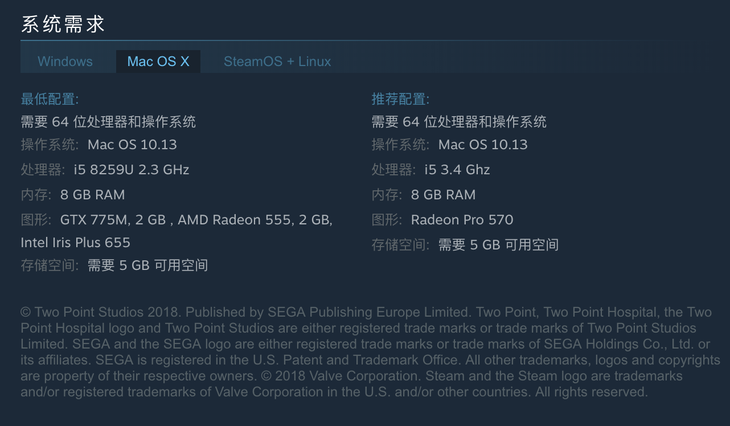Click 8 GB RAM in minimum column

point(92,195)
